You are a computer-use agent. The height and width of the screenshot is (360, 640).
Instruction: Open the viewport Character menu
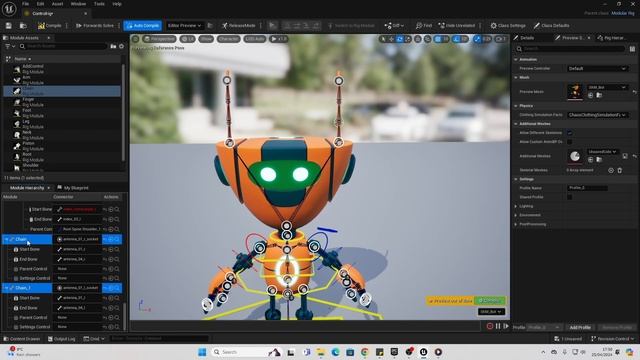[228, 39]
